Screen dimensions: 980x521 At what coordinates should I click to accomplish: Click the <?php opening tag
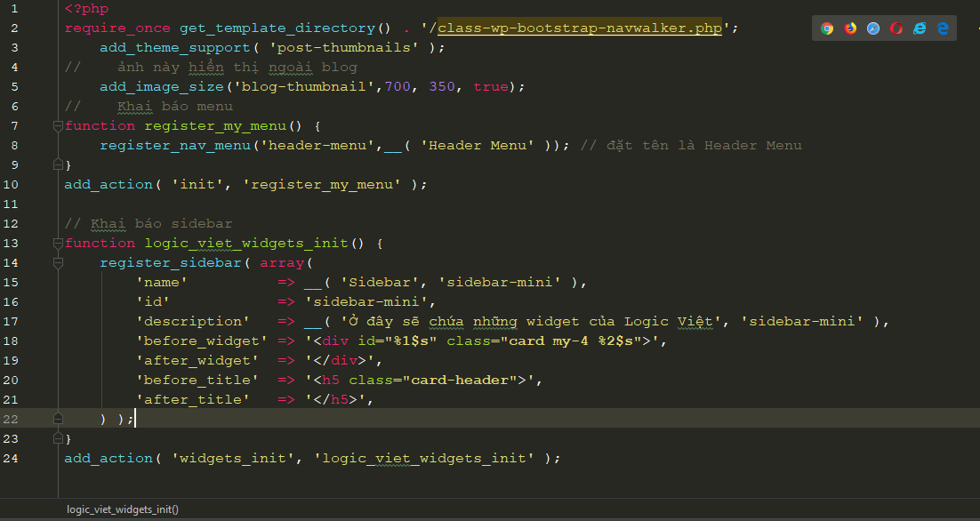tap(86, 9)
